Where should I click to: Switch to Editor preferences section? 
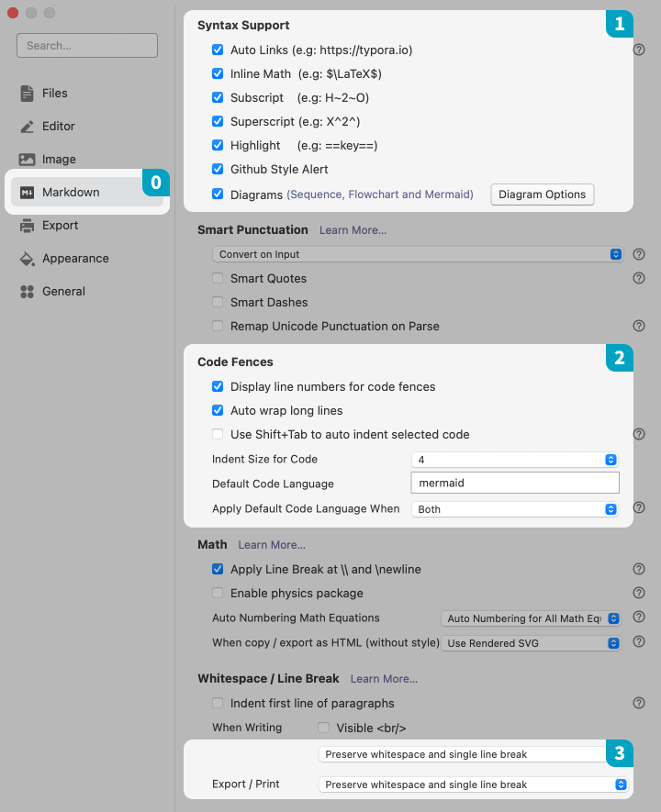[87, 127]
